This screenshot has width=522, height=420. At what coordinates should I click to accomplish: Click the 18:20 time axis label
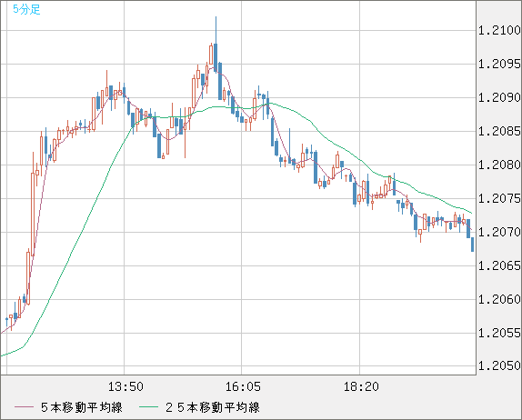coord(361,386)
